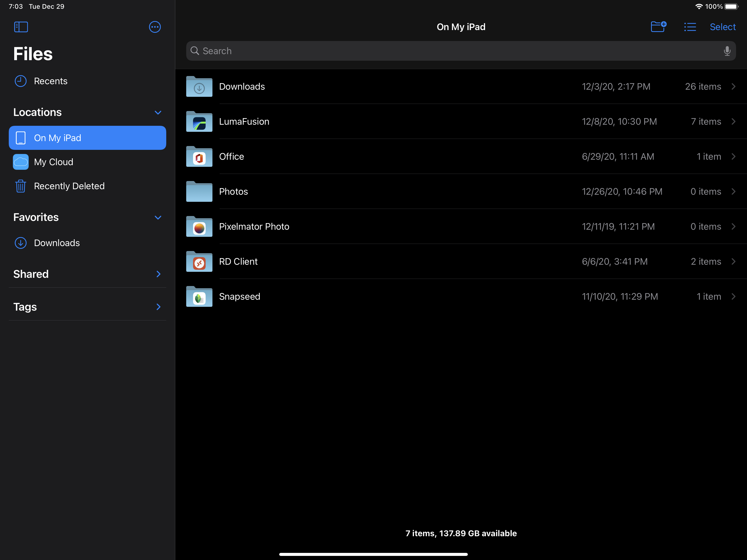Click chevron on Office row
This screenshot has width=747, height=560.
click(734, 156)
